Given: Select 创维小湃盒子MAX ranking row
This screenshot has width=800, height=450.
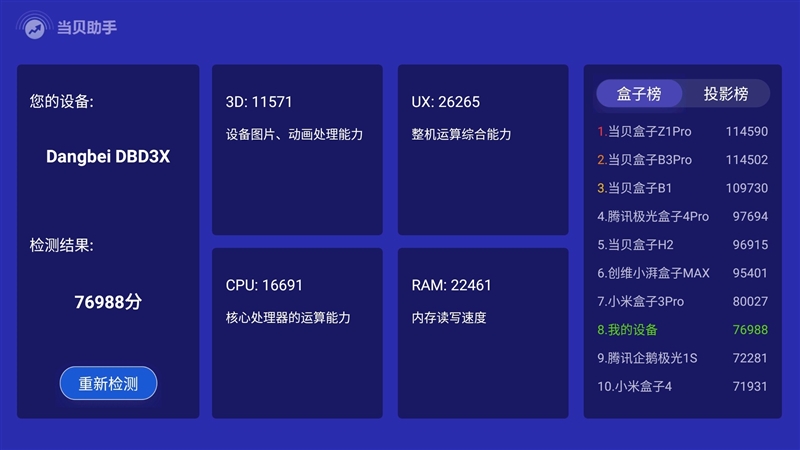Looking at the screenshot, I should coord(682,273).
